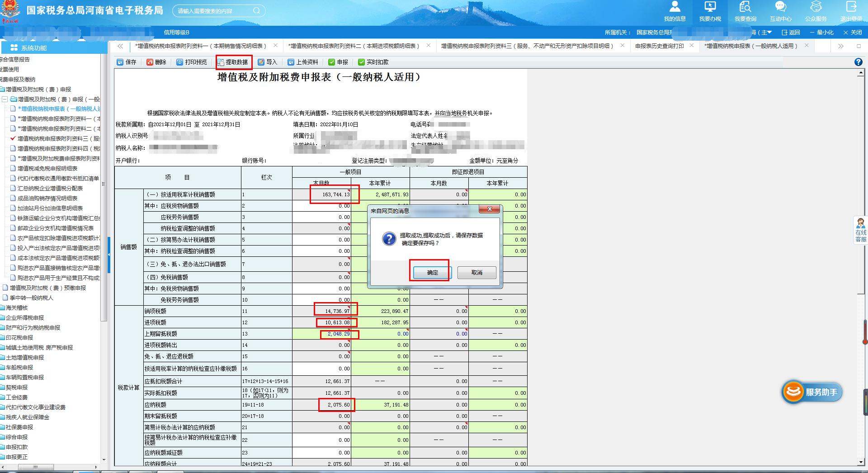Click the << collapse arrow before the tabs
Screen dimensions: 868x473
(x=120, y=46)
